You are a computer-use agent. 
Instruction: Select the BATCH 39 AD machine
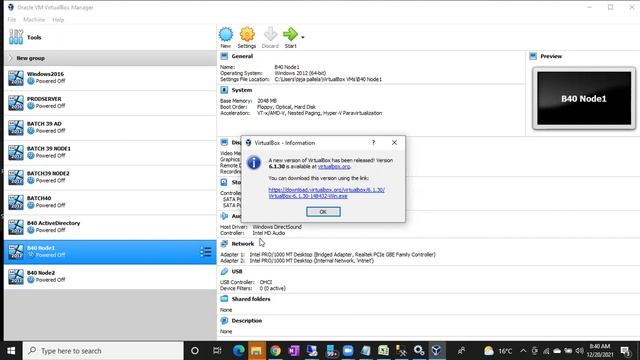click(110, 127)
